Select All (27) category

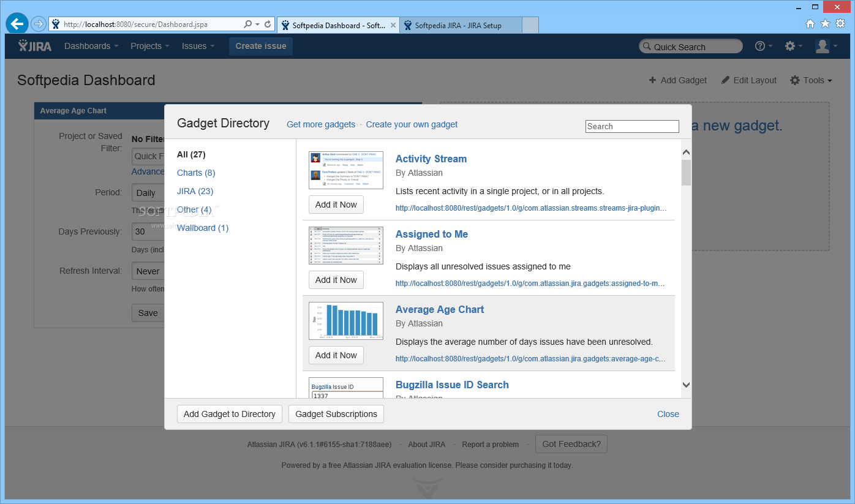(191, 154)
